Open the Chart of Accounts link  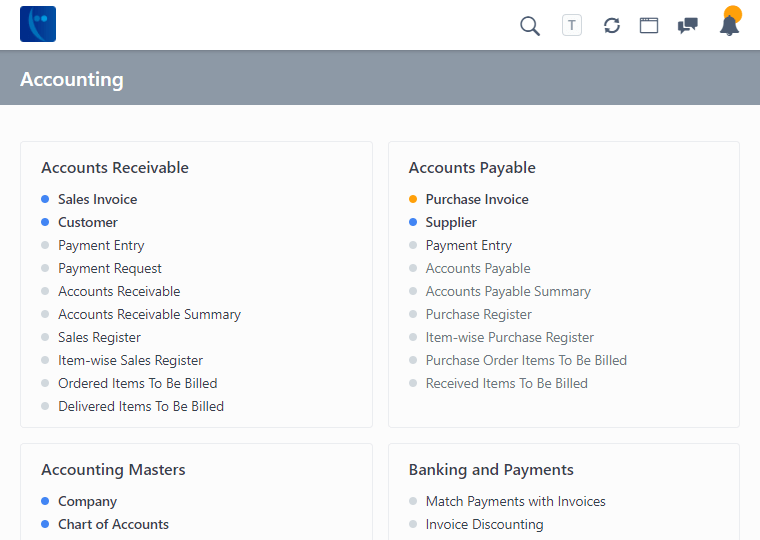(x=113, y=524)
